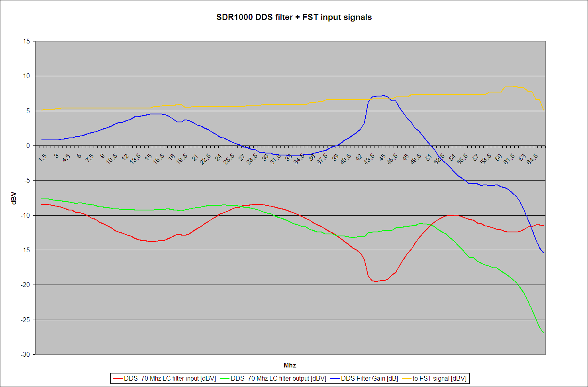
Task: Click the x-axis label 22,5
Action: tap(205, 158)
